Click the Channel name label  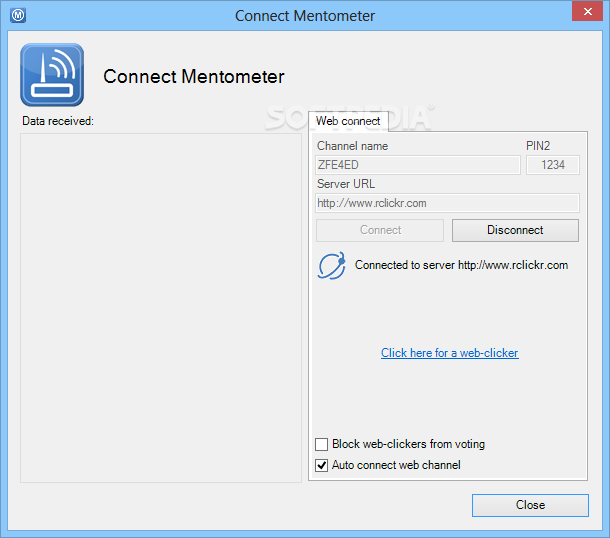pyautogui.click(x=352, y=146)
